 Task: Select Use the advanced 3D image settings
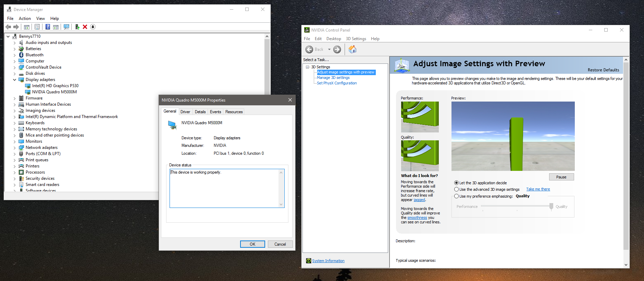coord(456,189)
